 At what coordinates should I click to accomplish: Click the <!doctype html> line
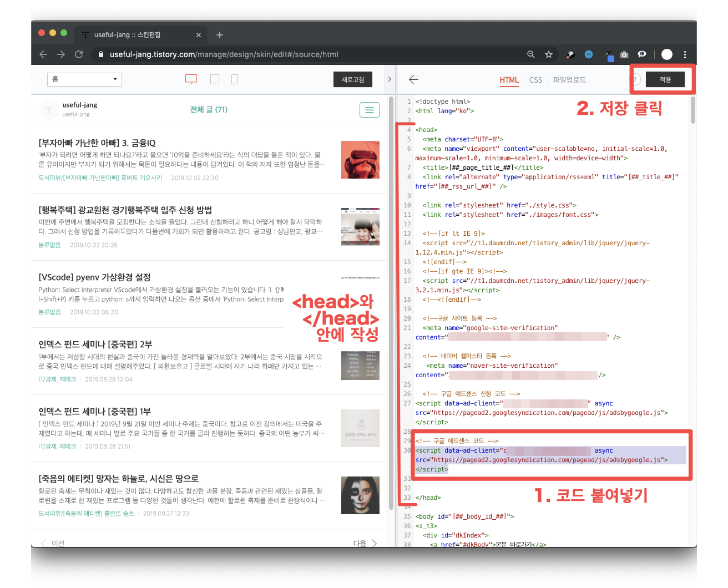443,102
